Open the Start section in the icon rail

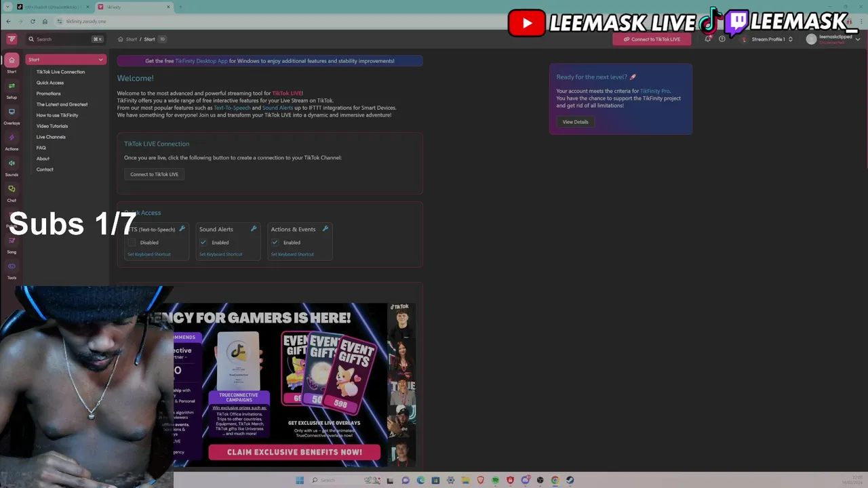[x=12, y=60]
